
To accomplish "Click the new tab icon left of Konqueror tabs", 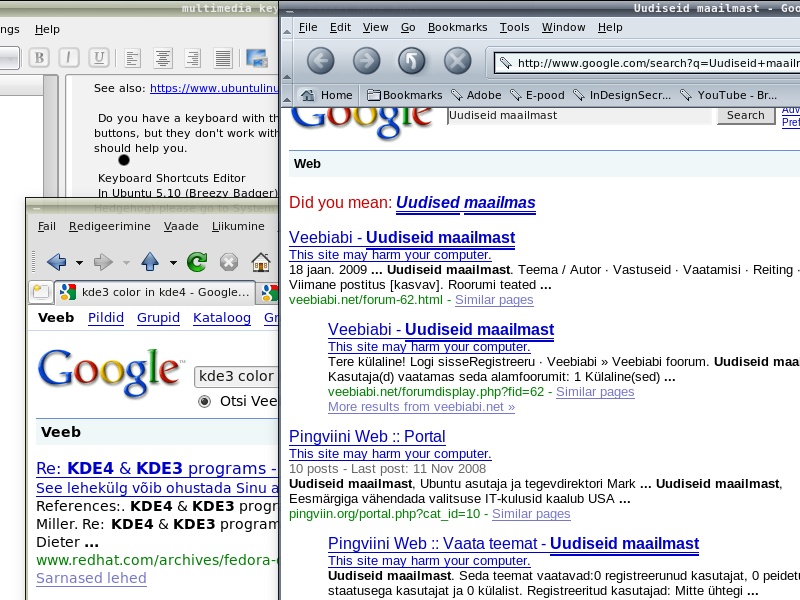I will [41, 293].
